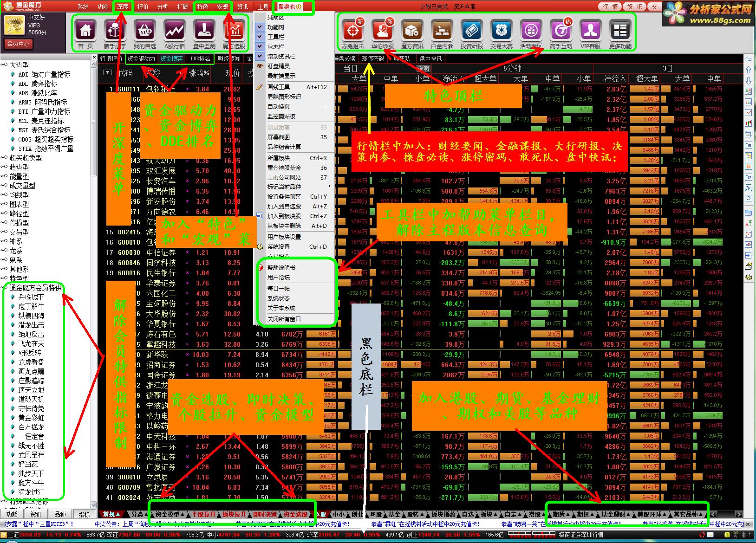
Task: Open 投资研报 toolbar icon
Action: coord(471,31)
